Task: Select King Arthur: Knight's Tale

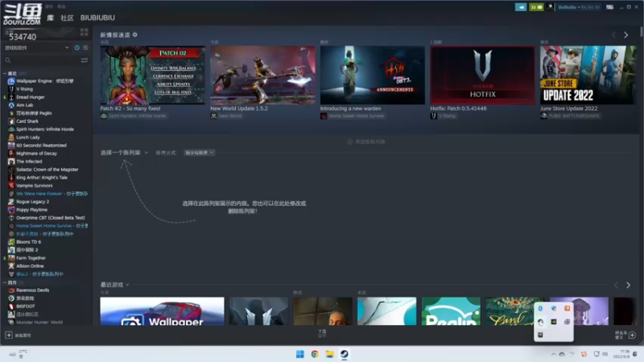Action: pos(42,178)
